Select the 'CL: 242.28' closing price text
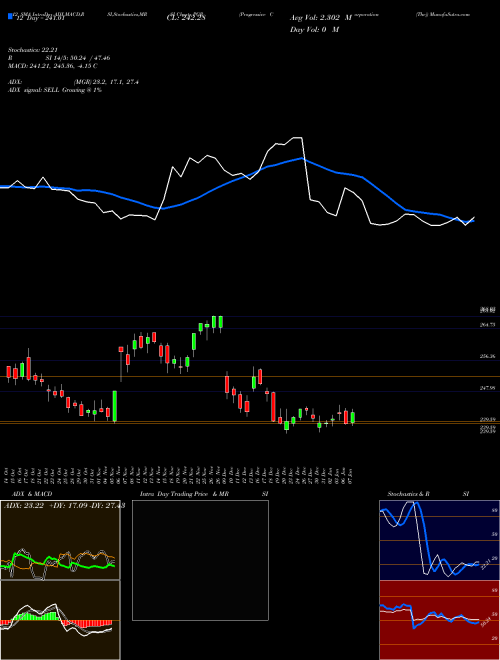The width and height of the screenshot is (500, 660). pos(186,18)
